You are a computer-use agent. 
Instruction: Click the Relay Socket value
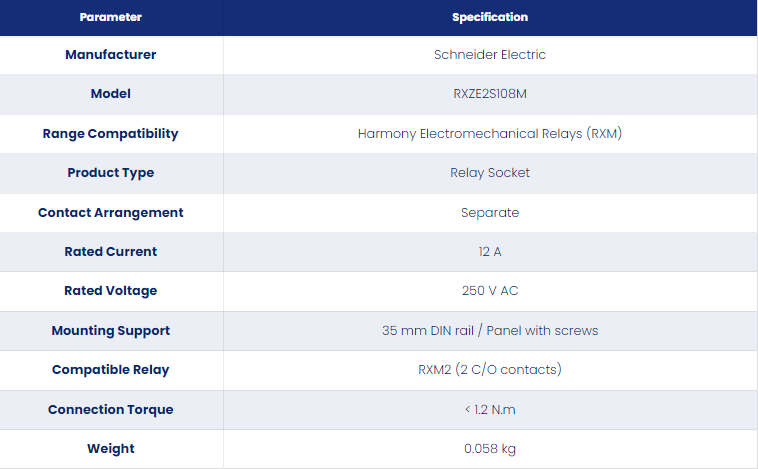pos(490,173)
